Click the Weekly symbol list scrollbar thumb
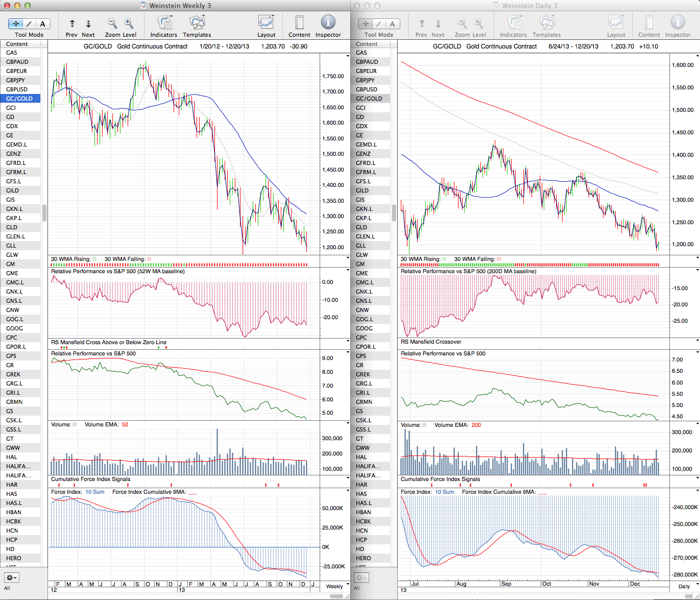 44,213
